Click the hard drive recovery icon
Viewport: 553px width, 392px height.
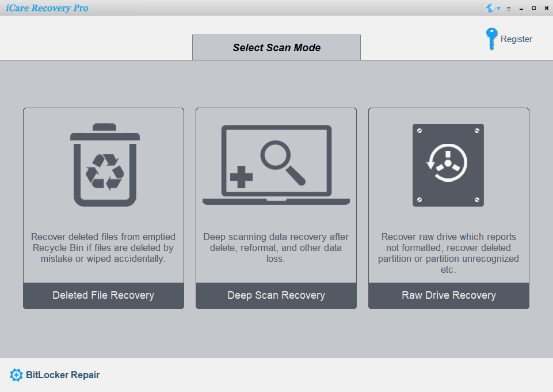(448, 165)
